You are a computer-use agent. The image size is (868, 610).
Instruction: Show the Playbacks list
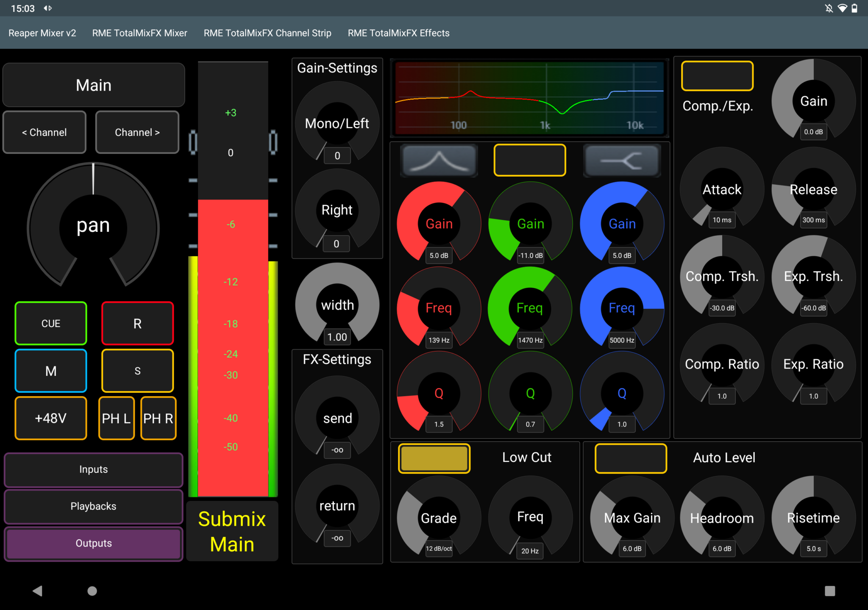point(93,506)
